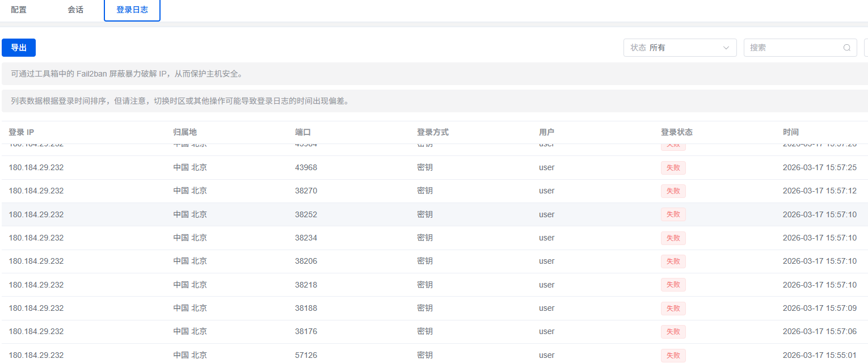Image resolution: width=868 pixels, height=363 pixels.
Task: Expand the 状态 dropdown chevron arrow
Action: click(x=726, y=48)
